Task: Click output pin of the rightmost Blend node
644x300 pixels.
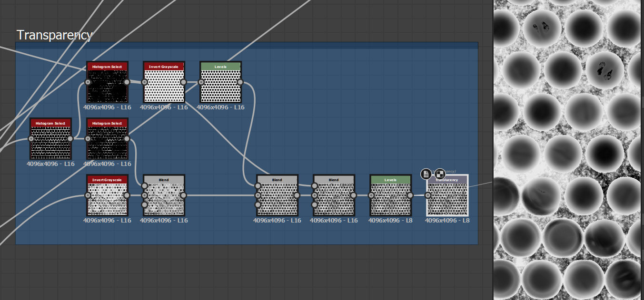Action: tap(354, 195)
